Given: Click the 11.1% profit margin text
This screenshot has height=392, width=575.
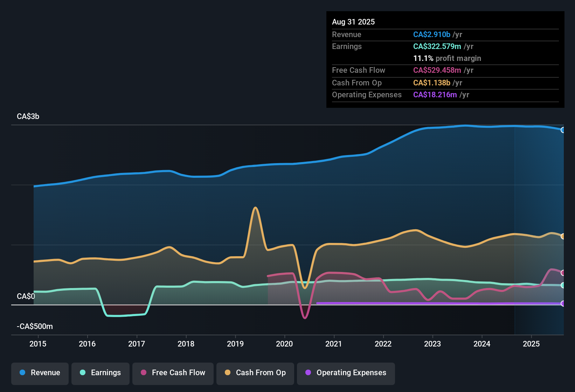Looking at the screenshot, I should click(x=447, y=58).
